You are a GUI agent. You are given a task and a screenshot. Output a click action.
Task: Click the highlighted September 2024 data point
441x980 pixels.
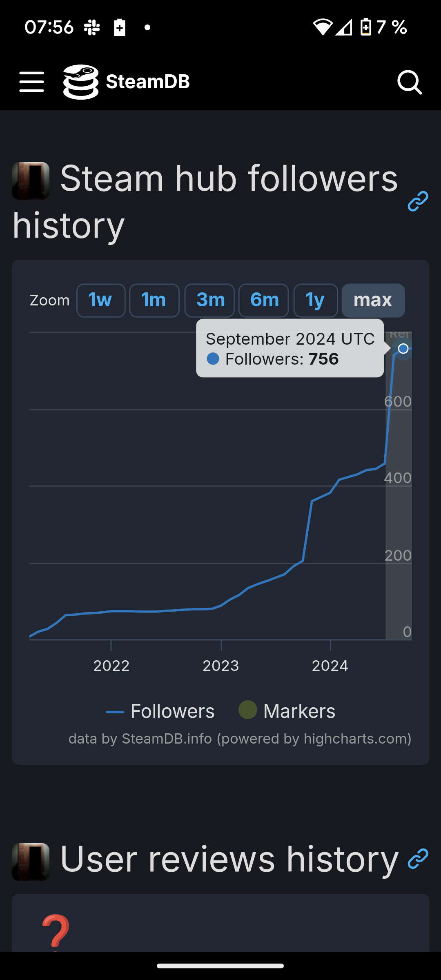[x=403, y=349]
